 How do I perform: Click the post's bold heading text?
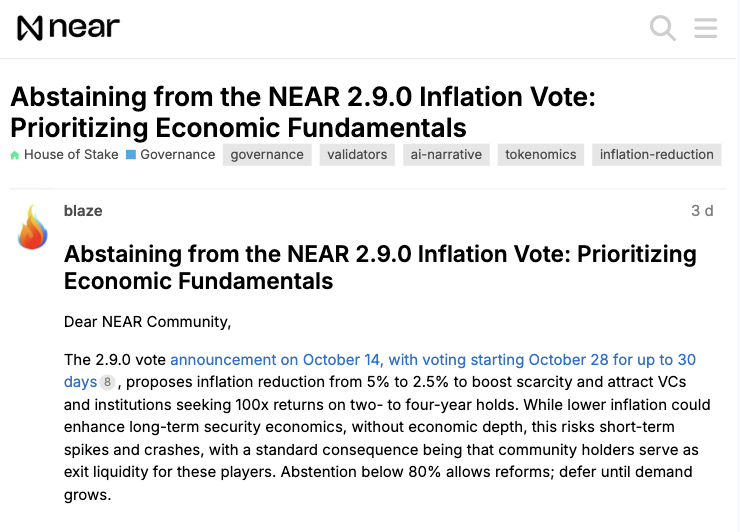coord(380,267)
